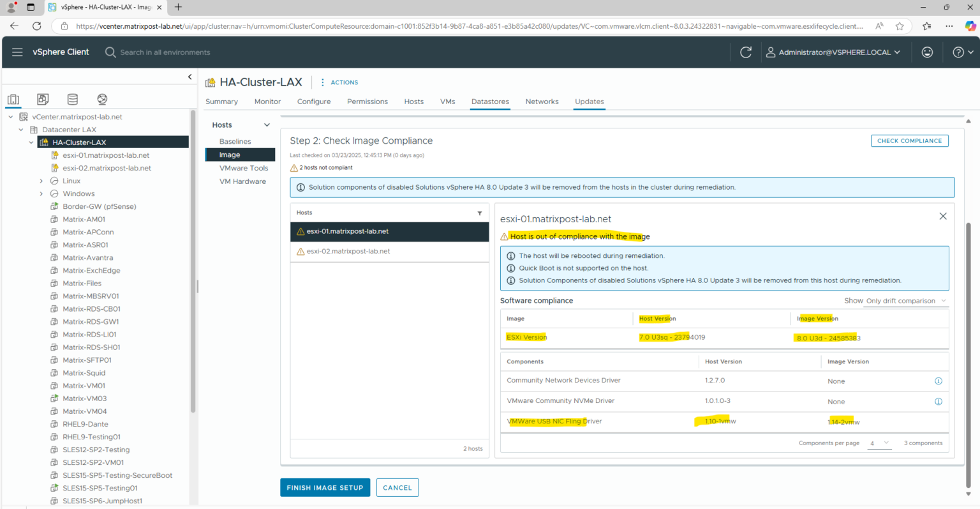Open the Networking inventory view

coord(102,99)
